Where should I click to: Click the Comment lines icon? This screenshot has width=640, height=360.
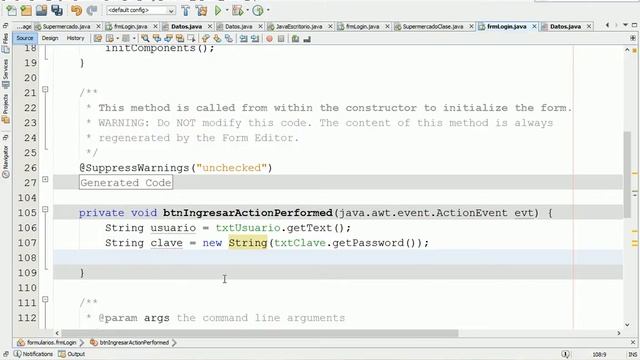tap(295, 39)
